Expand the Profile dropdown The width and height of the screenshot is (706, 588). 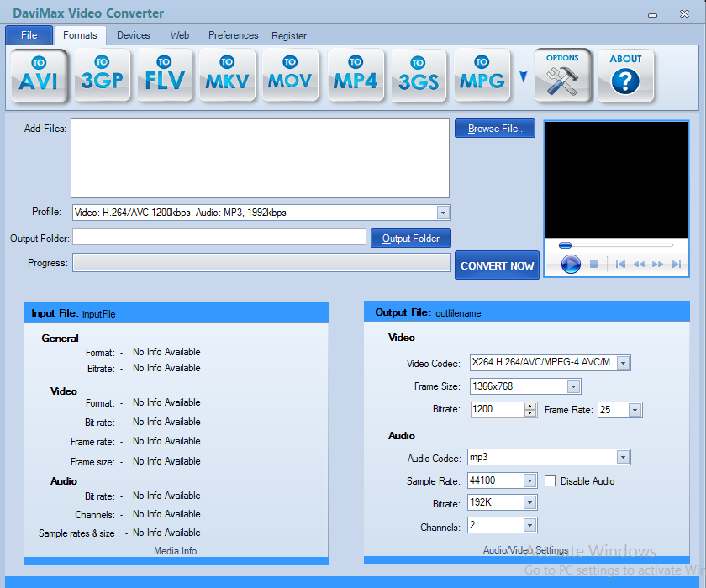pyautogui.click(x=443, y=213)
